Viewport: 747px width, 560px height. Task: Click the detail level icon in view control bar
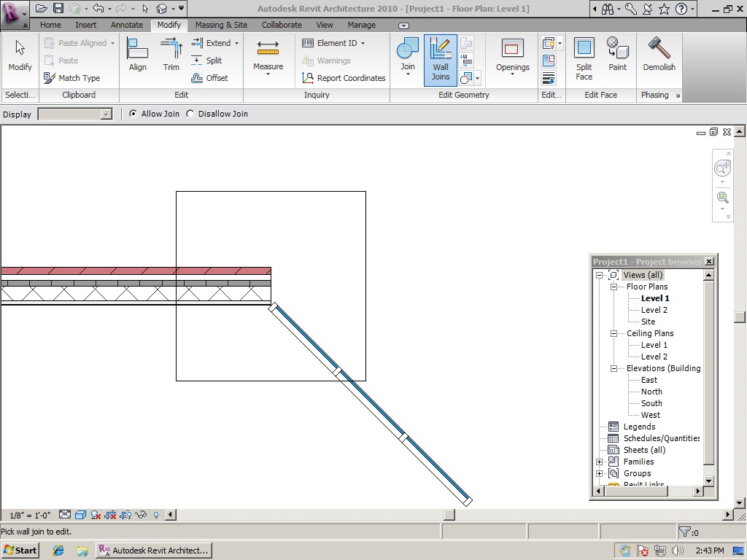pyautogui.click(x=65, y=515)
